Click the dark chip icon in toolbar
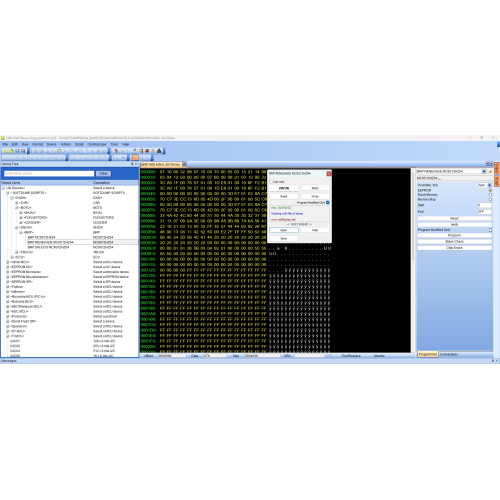The height and width of the screenshot is (500, 500). point(159,151)
